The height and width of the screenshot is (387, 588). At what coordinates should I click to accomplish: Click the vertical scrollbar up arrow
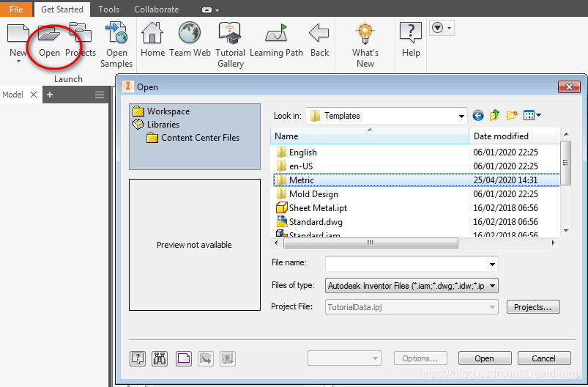pyautogui.click(x=566, y=134)
